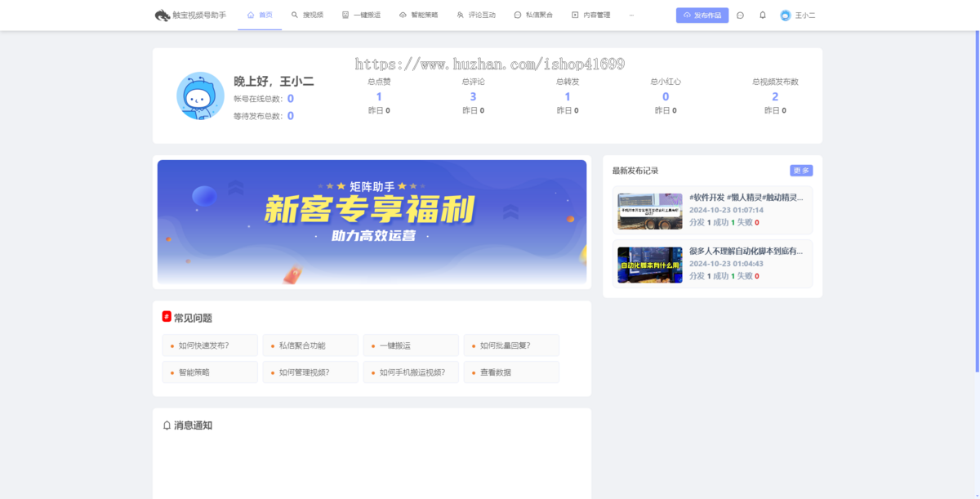Click the small user avatar in header
980x499 pixels.
tap(786, 15)
